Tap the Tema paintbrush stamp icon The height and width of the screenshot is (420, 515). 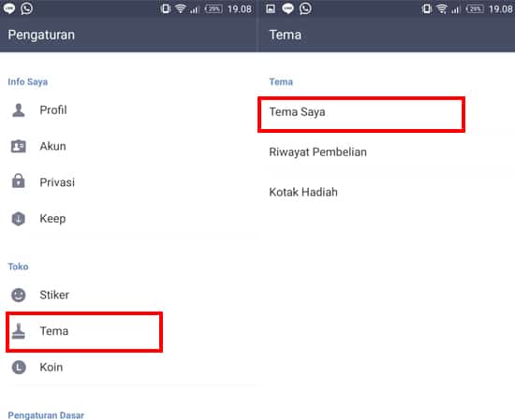pos(19,331)
